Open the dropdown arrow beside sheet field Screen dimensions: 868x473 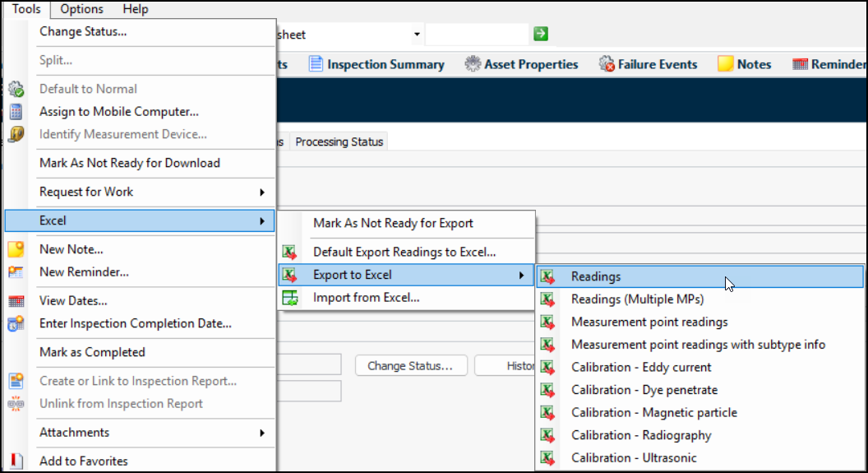point(417,35)
